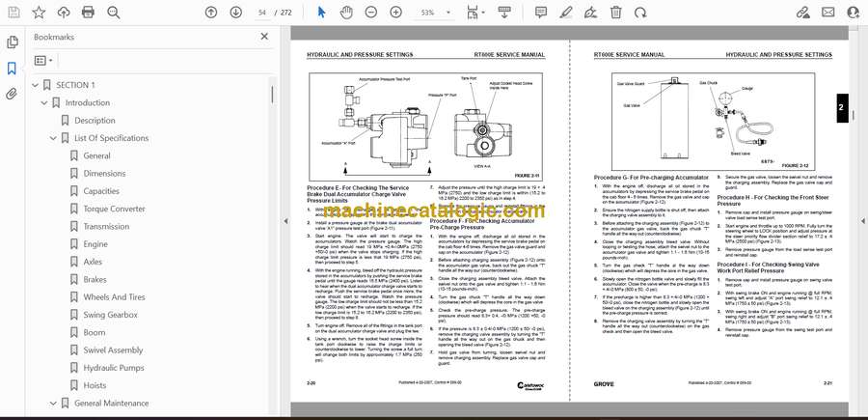Bookmark this file with the star icon
The image size is (868, 420).
click(x=39, y=13)
